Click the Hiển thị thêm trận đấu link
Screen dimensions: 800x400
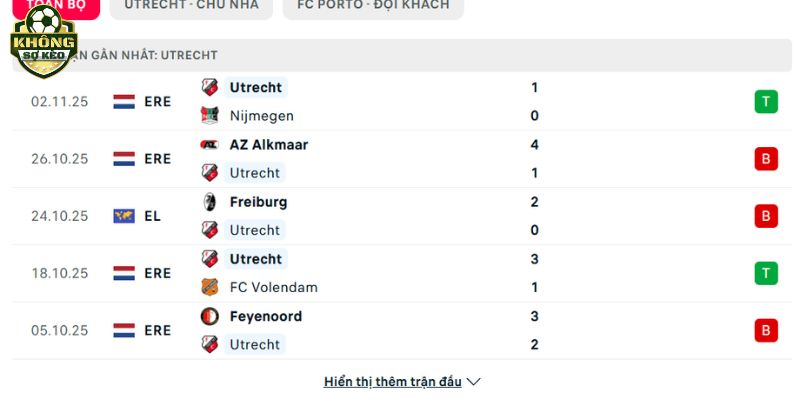pyautogui.click(x=392, y=382)
